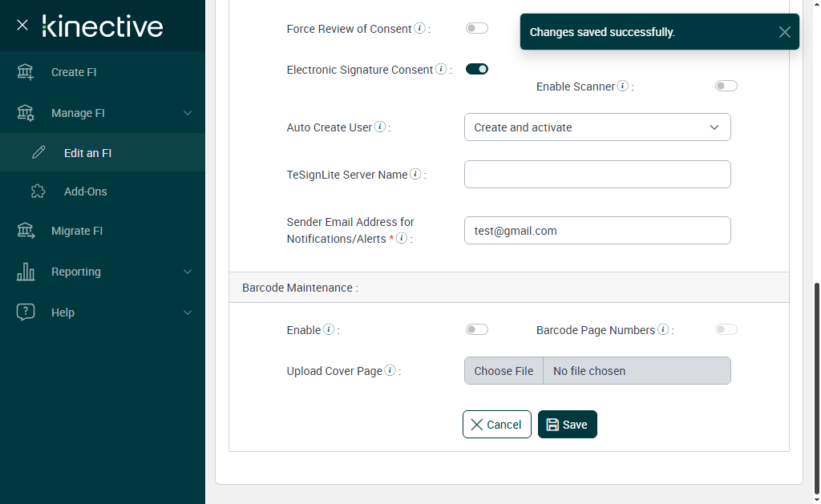Click info icon beside Barcode Enable label

pyautogui.click(x=329, y=329)
